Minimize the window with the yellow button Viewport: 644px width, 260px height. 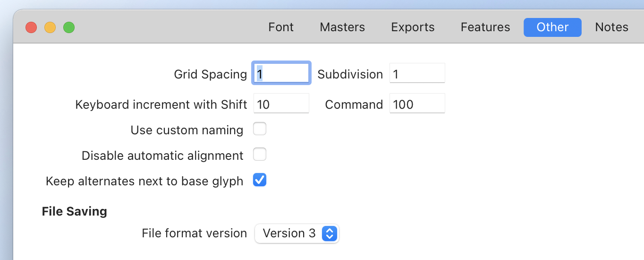pos(50,27)
